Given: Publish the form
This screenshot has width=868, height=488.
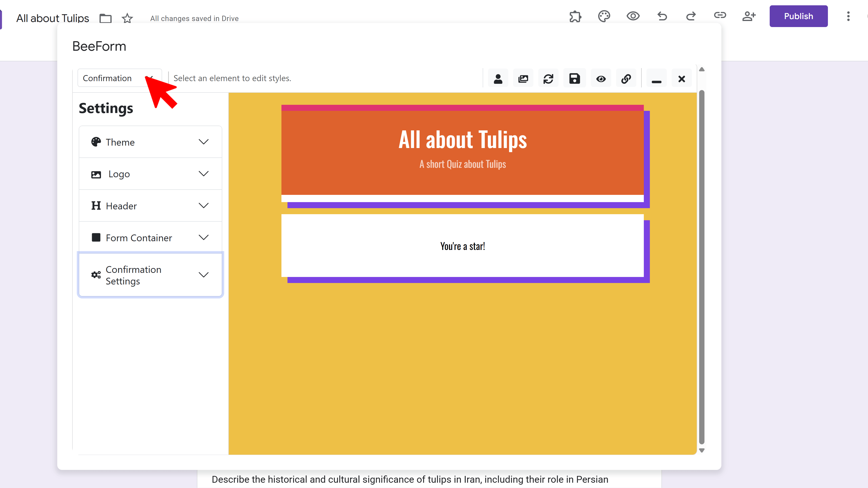Looking at the screenshot, I should pyautogui.click(x=799, y=16).
